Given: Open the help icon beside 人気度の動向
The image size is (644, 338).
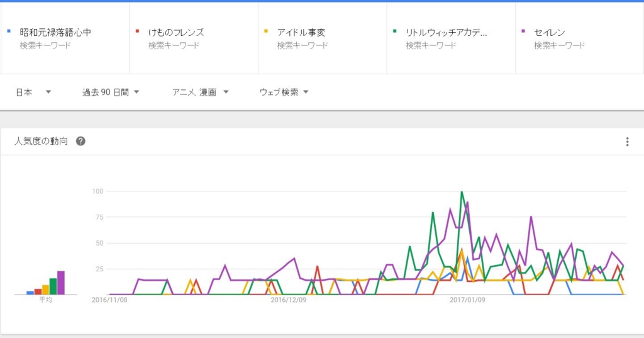Looking at the screenshot, I should click(80, 141).
